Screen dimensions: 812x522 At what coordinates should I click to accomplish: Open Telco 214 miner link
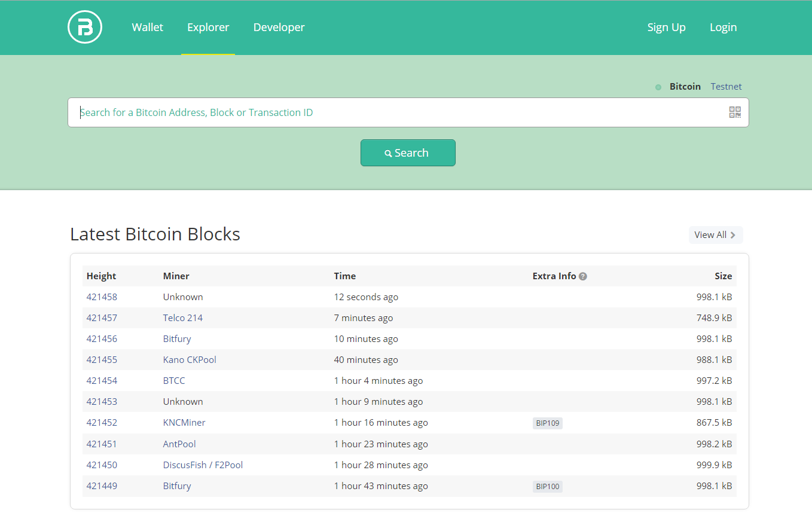(183, 318)
